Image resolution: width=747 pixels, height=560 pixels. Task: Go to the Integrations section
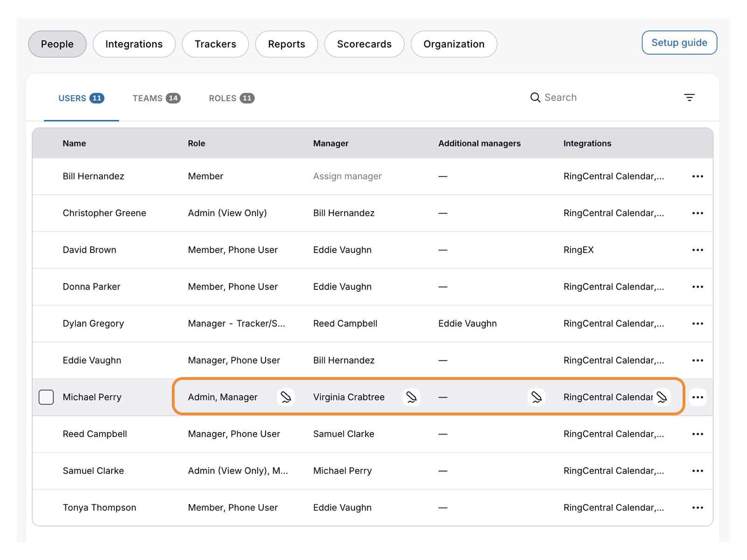pyautogui.click(x=134, y=44)
